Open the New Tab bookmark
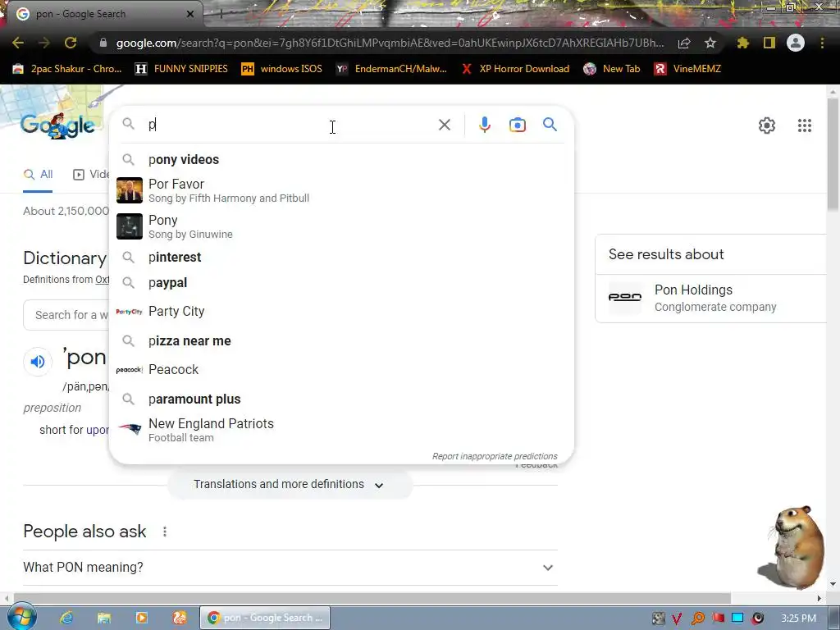Image resolution: width=840 pixels, height=630 pixels. tap(612, 69)
